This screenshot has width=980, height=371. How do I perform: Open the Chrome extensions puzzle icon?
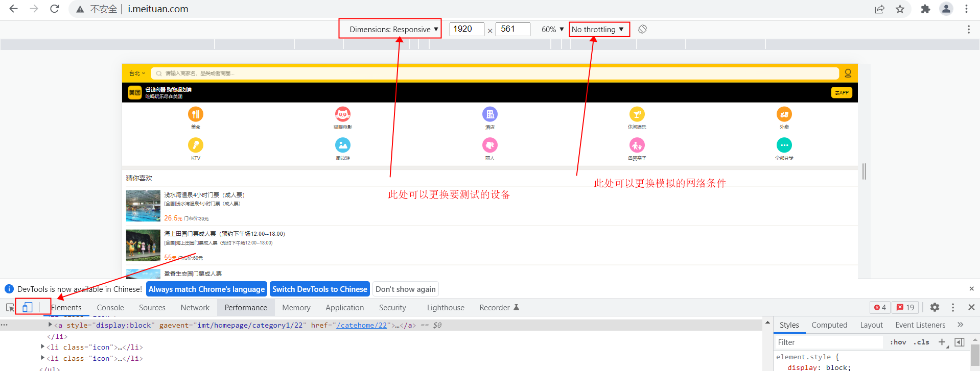point(925,9)
